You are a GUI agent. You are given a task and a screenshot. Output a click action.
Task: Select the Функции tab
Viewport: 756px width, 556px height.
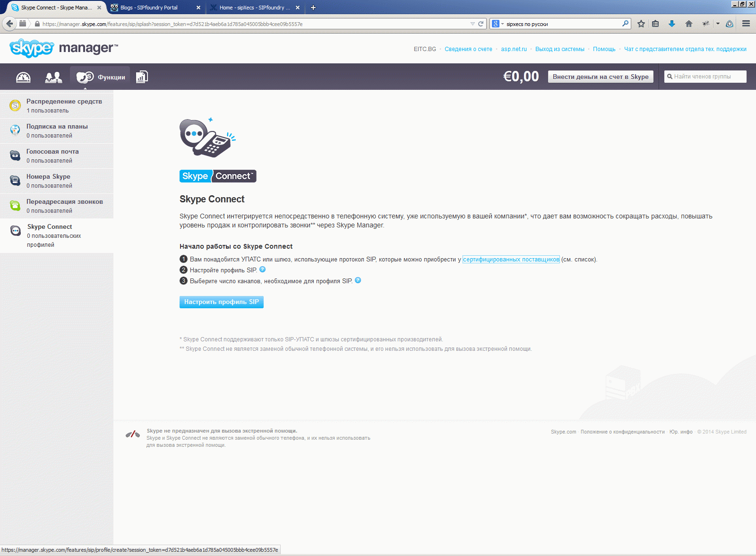[101, 77]
